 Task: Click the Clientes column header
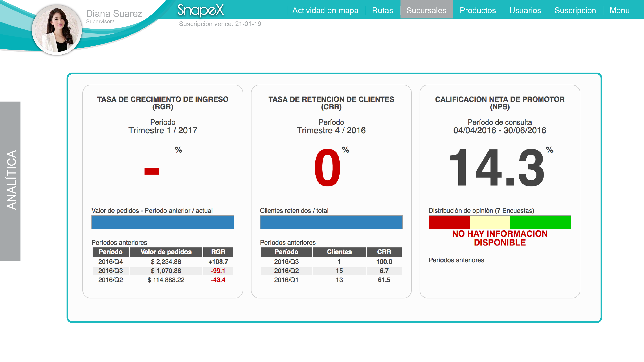[x=339, y=252]
